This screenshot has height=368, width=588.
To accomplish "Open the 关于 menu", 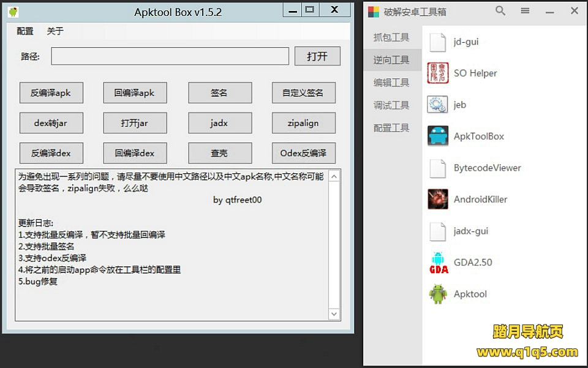I will tap(55, 31).
